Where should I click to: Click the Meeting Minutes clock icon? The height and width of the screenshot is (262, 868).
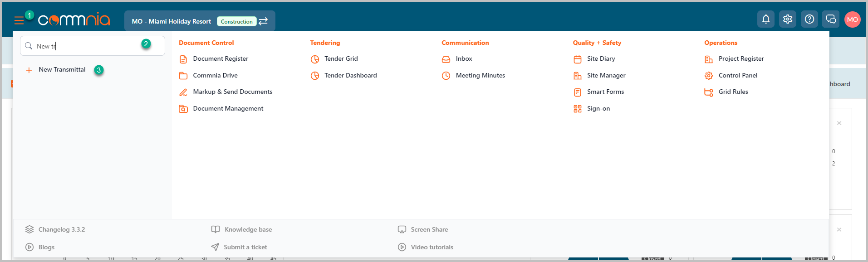point(446,76)
